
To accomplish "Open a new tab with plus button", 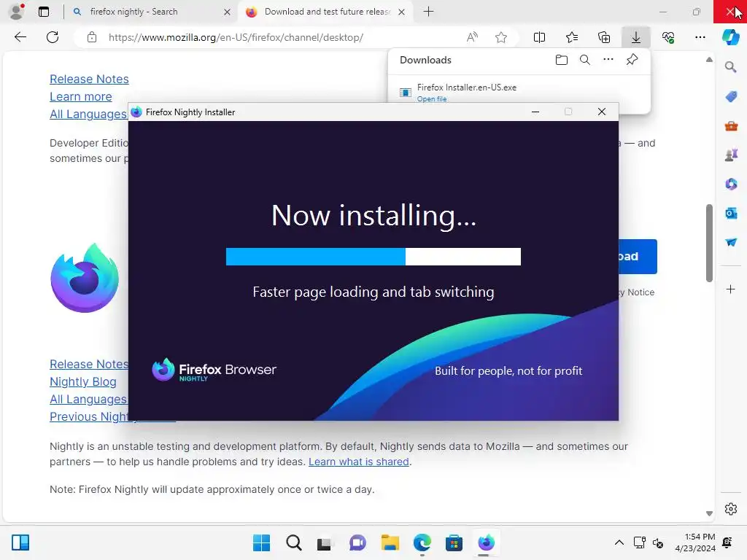I will (x=428, y=12).
